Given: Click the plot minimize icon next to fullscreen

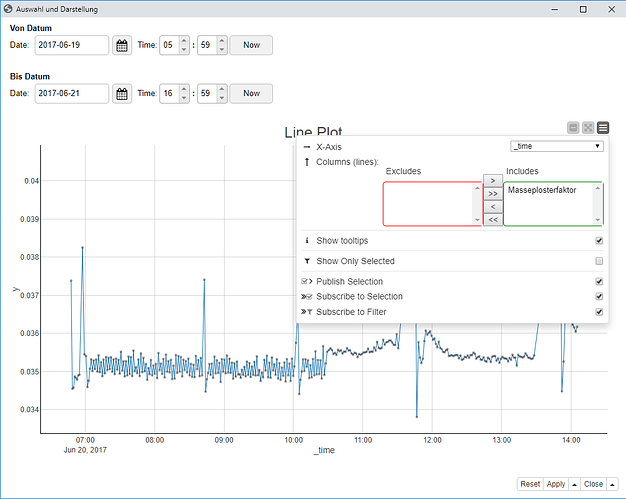Looking at the screenshot, I should pyautogui.click(x=573, y=128).
